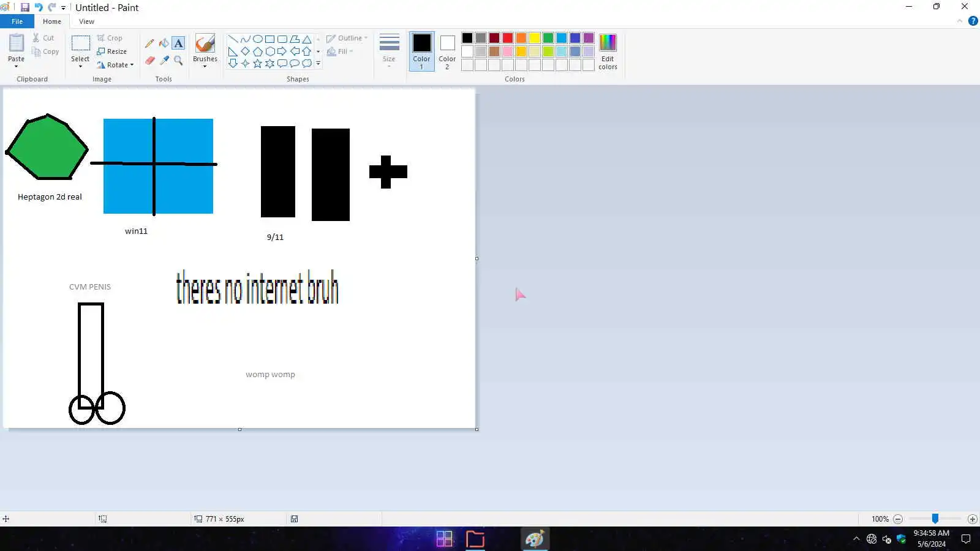The height and width of the screenshot is (551, 980).
Task: Choose the Right arrow shape
Action: click(x=282, y=51)
